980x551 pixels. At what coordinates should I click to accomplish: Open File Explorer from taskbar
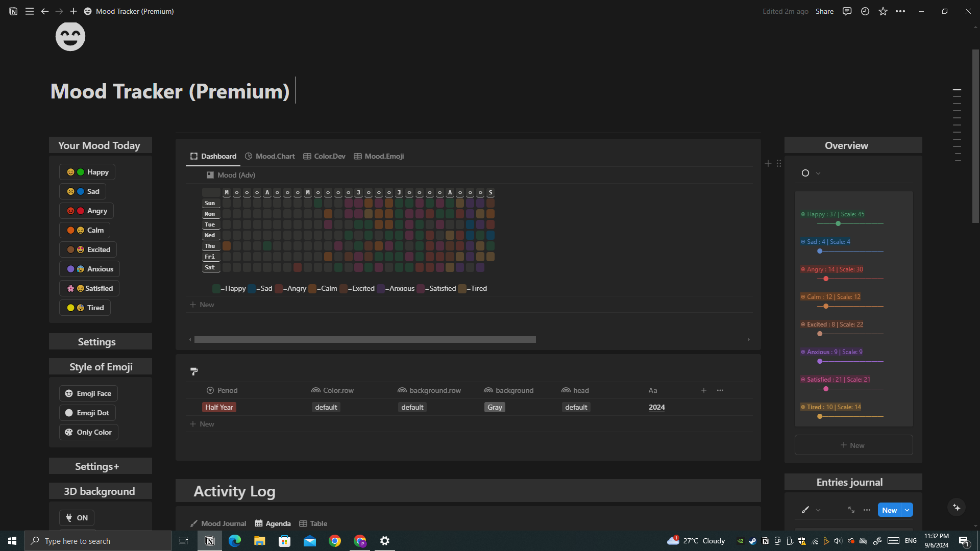[x=260, y=541]
